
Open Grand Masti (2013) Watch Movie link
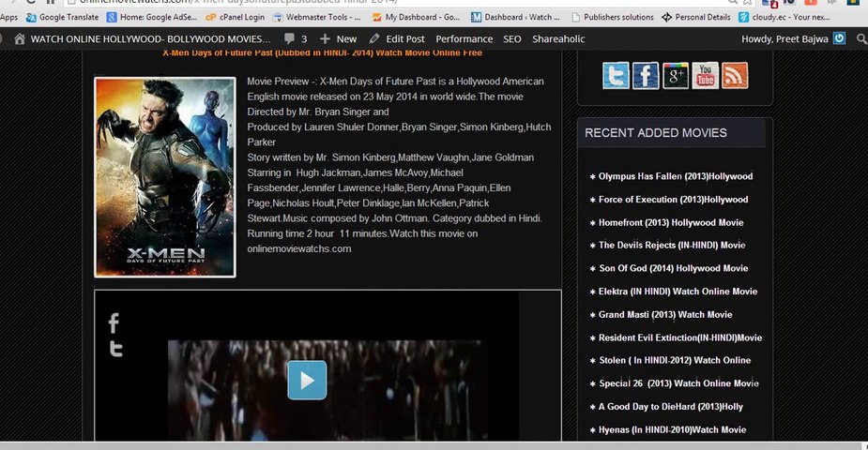664,315
